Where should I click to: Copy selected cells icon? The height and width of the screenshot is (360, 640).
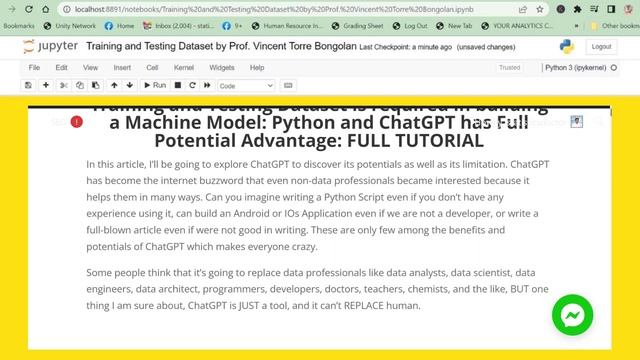pyautogui.click(x=80, y=85)
